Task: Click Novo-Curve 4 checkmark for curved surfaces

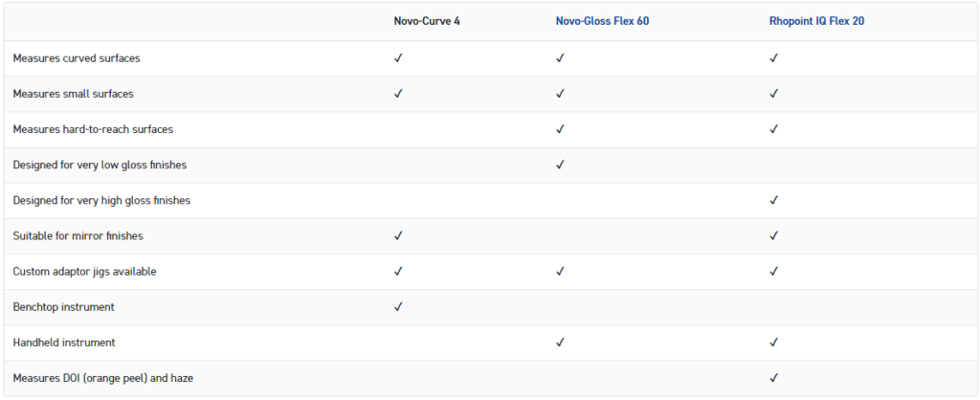Action: point(398,58)
